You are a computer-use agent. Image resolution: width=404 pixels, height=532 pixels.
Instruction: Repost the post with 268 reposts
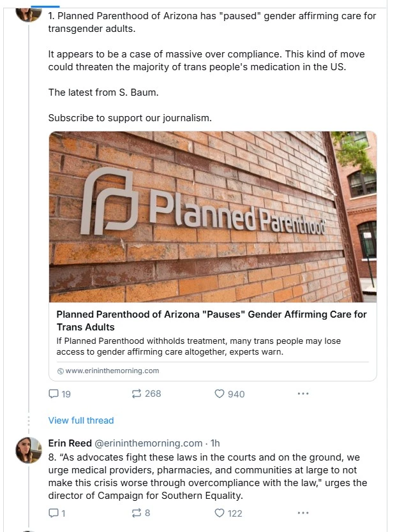(x=137, y=394)
